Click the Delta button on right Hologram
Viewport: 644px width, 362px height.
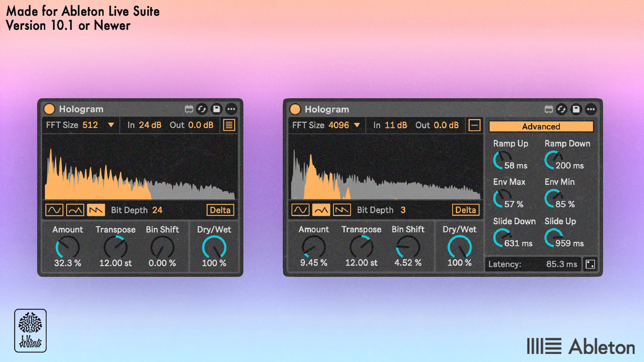point(466,210)
